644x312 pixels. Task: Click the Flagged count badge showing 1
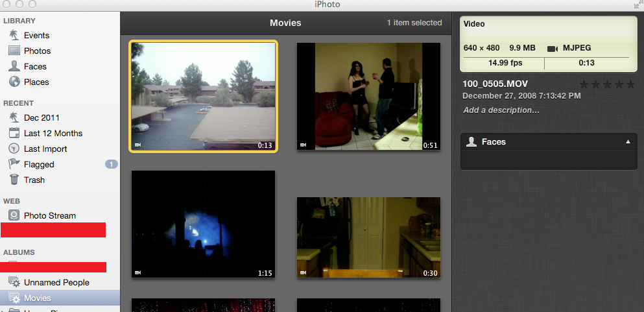pyautogui.click(x=112, y=165)
